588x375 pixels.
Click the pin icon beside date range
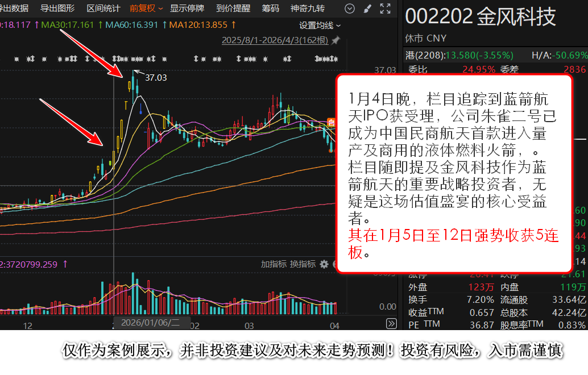(x=336, y=40)
